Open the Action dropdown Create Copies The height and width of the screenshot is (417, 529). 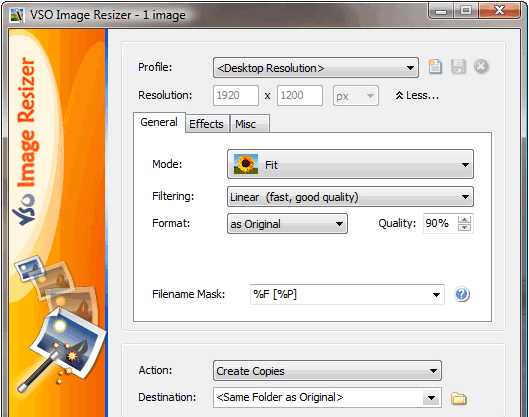[327, 371]
